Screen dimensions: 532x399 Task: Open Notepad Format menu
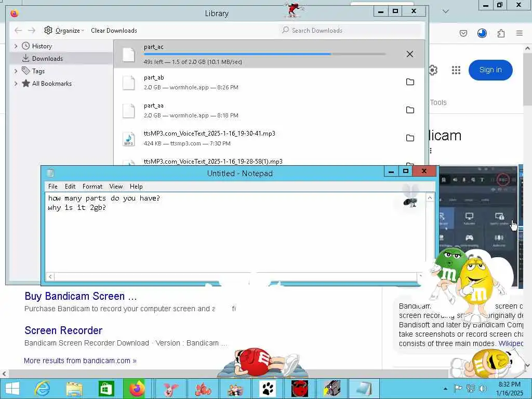pos(92,187)
